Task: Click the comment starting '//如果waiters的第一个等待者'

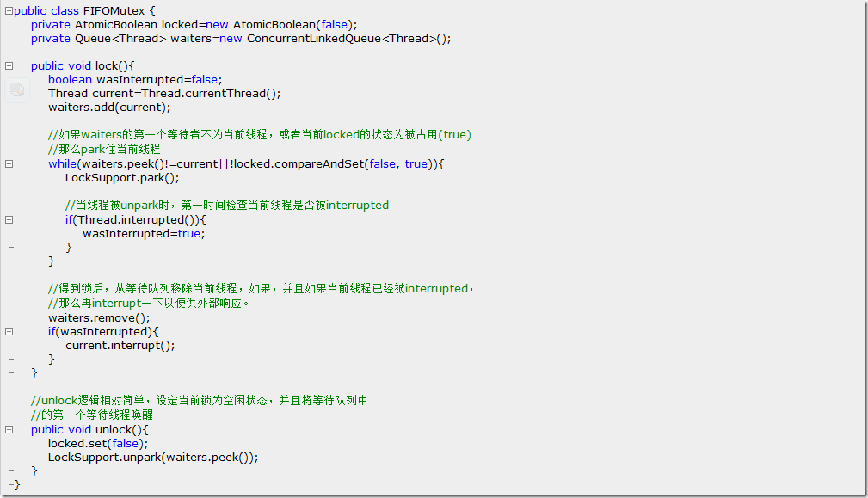Action: pyautogui.click(x=260, y=134)
